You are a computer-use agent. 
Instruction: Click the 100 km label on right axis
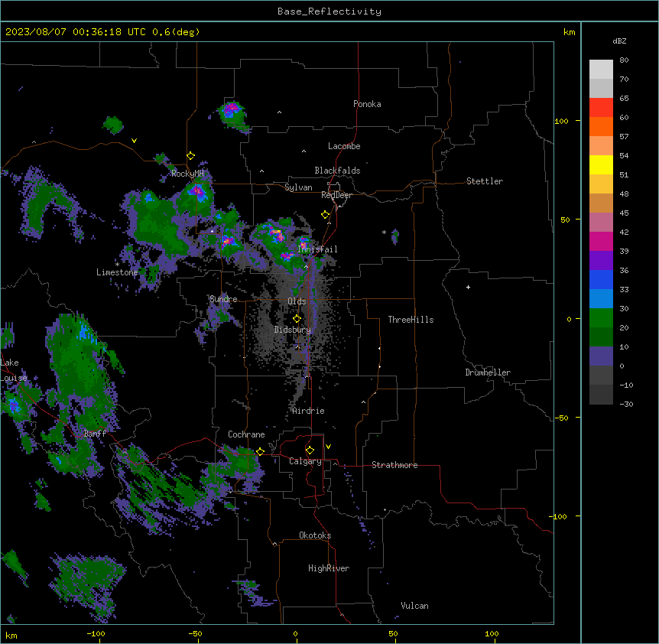pyautogui.click(x=561, y=121)
